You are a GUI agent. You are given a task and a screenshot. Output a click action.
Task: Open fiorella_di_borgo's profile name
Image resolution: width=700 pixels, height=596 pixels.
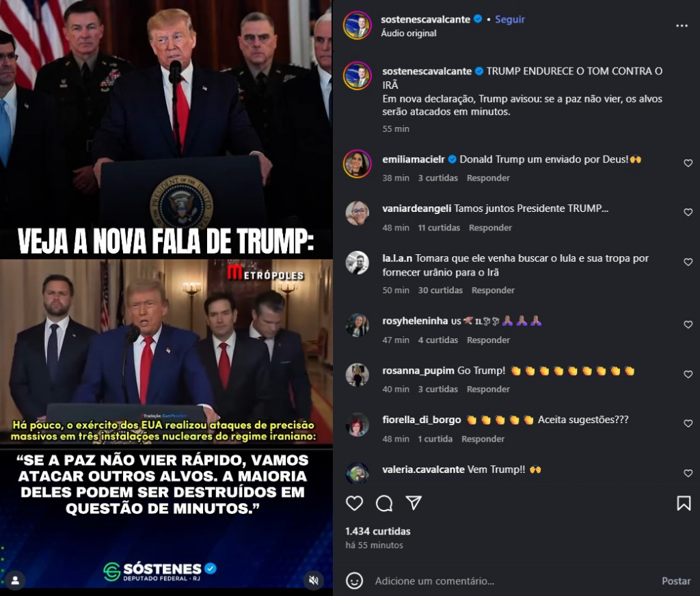(421, 420)
